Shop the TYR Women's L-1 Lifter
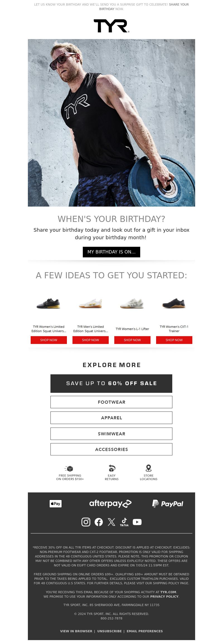This screenshot has height=644, width=223. 132,340
